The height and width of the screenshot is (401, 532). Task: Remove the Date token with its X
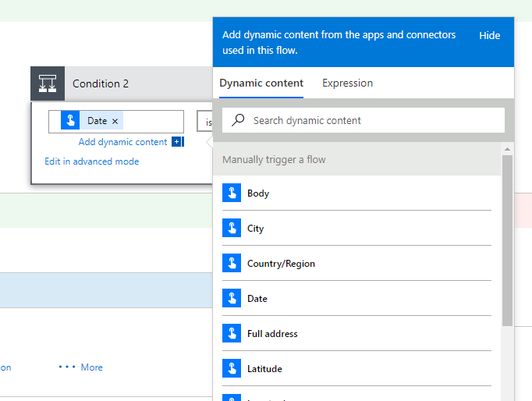115,121
